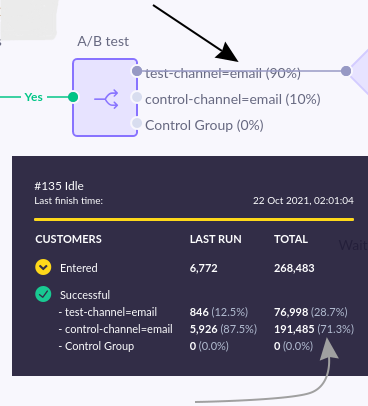This screenshot has height=406, width=368.
Task: Click the Entered last run value 6,772
Action: click(x=204, y=268)
